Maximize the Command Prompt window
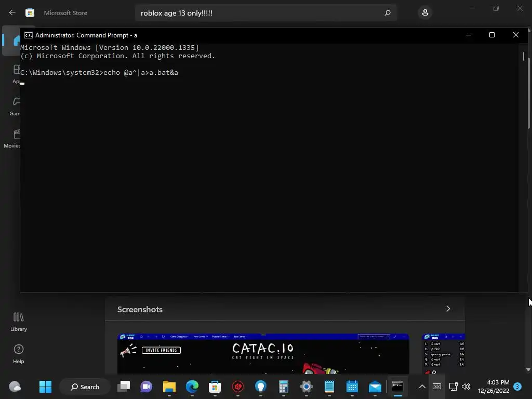Viewport: 532px width, 399px height. coord(492,35)
